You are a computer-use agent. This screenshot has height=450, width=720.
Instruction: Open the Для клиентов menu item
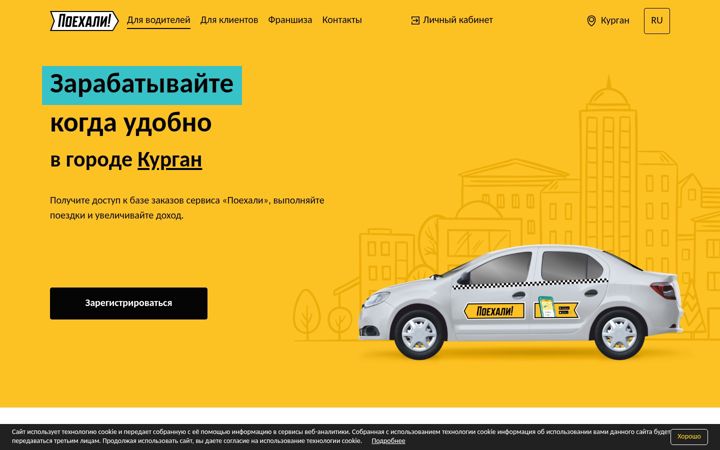coord(229,20)
